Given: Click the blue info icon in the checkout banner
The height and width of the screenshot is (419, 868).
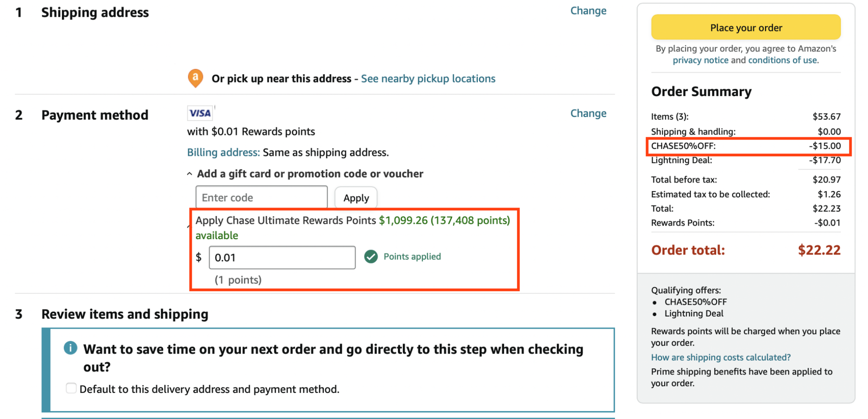Looking at the screenshot, I should [70, 348].
